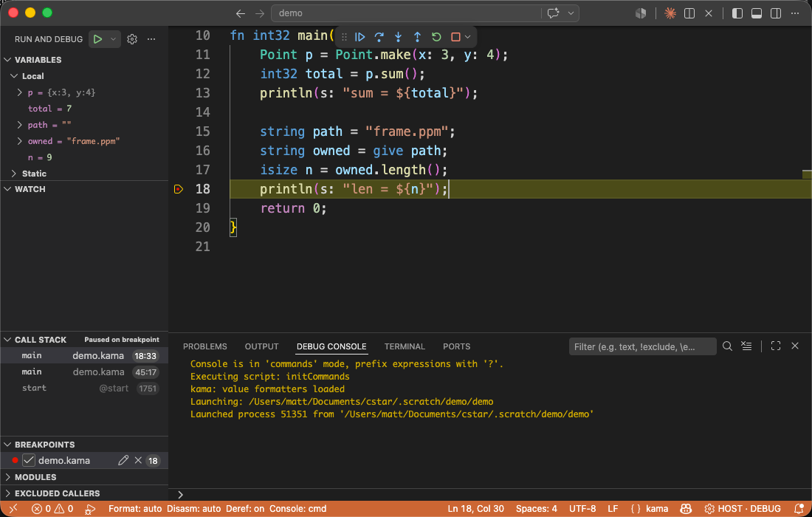This screenshot has width=812, height=517.
Task: Grab the debug toolbar drag handle
Action: [x=345, y=37]
